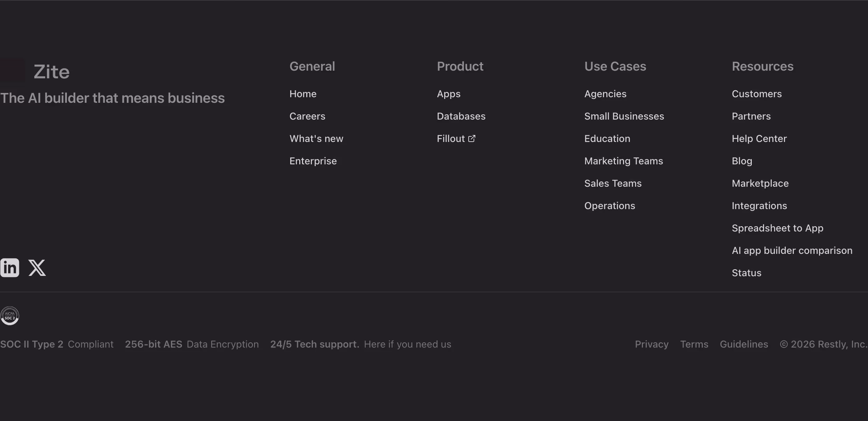Open AI app builder comparison link
The image size is (868, 421).
pos(792,250)
